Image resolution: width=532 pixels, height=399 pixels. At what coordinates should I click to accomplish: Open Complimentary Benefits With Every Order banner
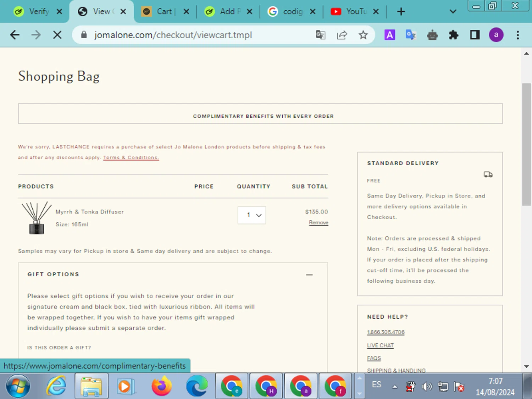(260, 114)
